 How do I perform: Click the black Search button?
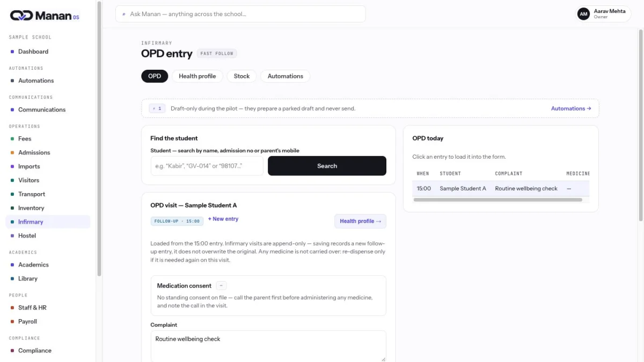[x=327, y=166]
